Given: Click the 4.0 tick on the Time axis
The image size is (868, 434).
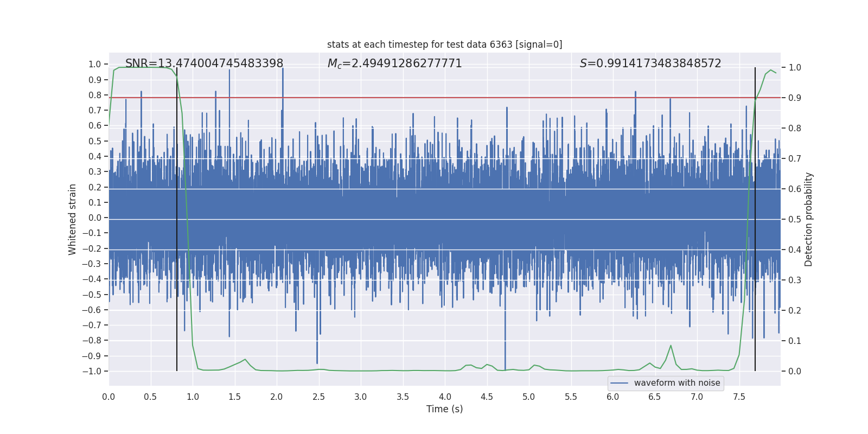Looking at the screenshot, I should click(445, 397).
